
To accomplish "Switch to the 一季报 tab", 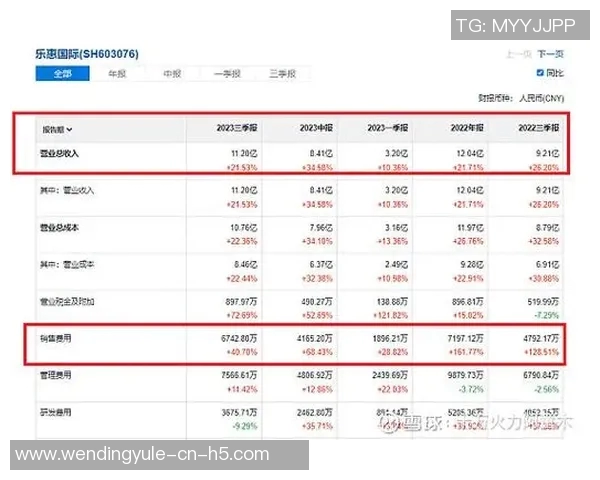I will [x=227, y=73].
